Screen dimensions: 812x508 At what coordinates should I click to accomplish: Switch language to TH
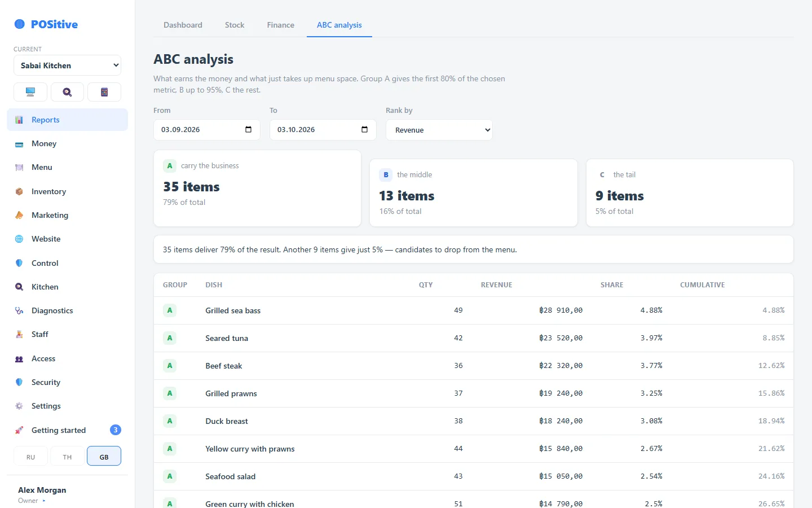pyautogui.click(x=67, y=456)
